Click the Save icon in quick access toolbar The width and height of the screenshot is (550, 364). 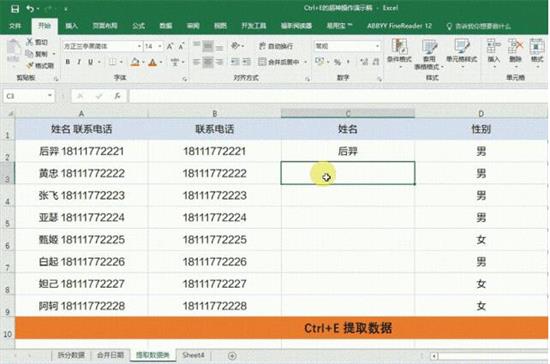point(15,8)
